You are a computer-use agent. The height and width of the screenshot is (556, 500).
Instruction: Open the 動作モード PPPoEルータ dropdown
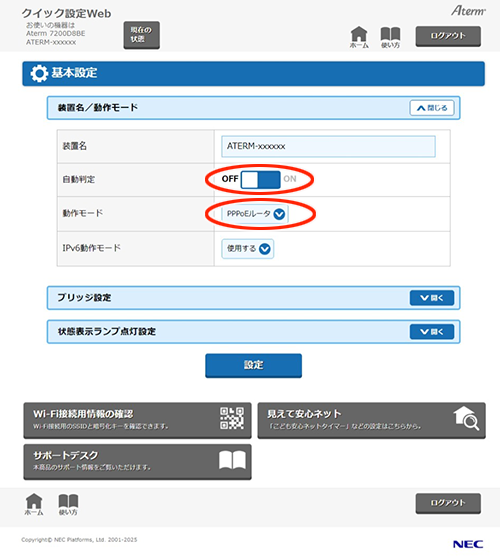click(x=255, y=214)
